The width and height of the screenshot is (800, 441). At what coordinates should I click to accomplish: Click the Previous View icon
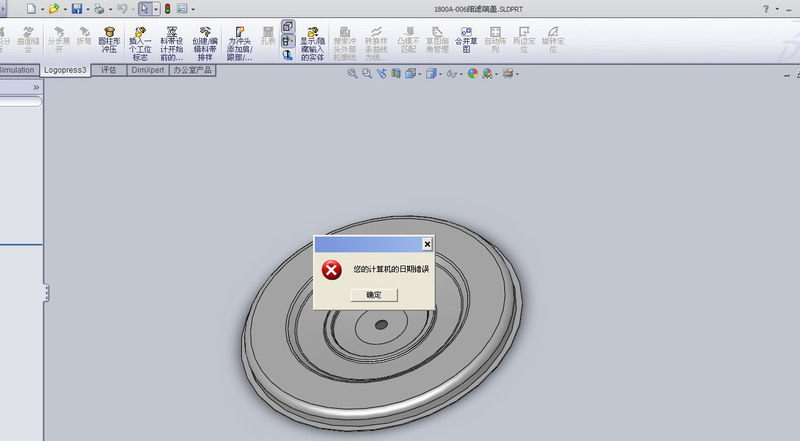[381, 74]
